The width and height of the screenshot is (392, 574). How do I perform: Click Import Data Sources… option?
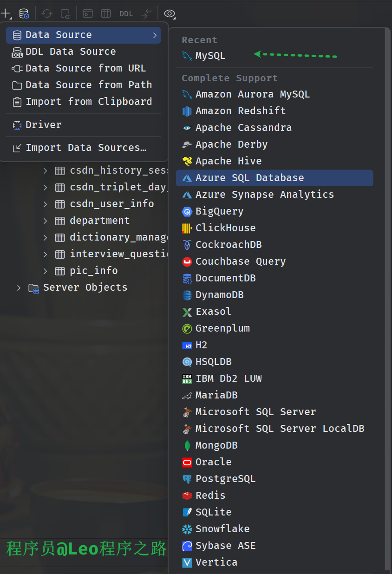tap(85, 148)
